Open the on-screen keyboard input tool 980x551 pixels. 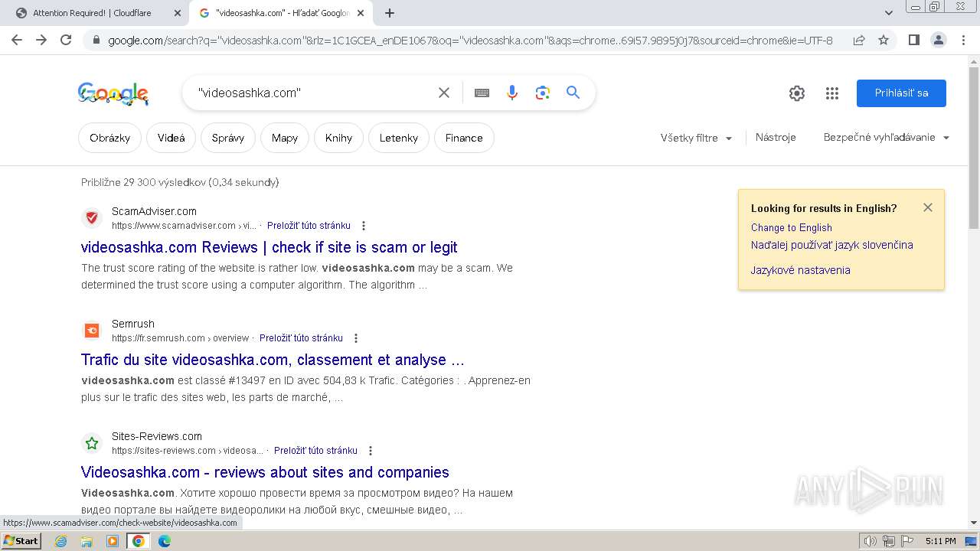(482, 93)
